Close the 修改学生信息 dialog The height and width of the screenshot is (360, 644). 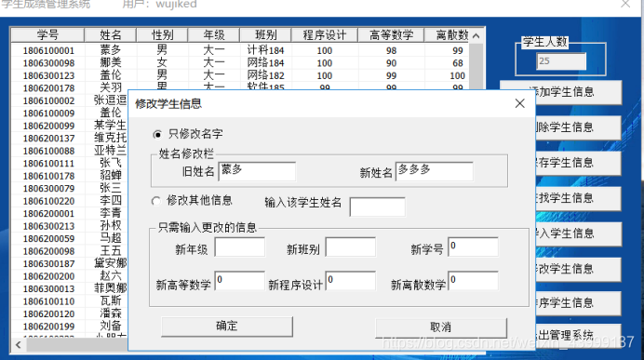pos(519,103)
